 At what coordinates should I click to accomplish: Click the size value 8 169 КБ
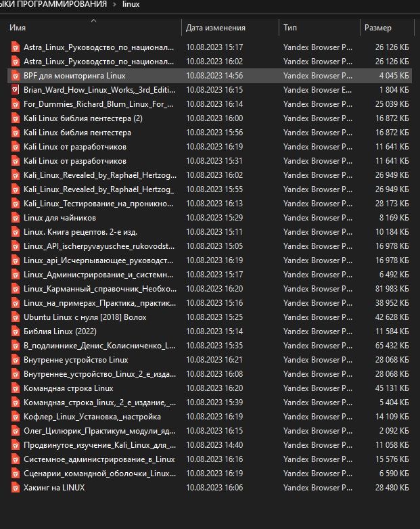394,218
